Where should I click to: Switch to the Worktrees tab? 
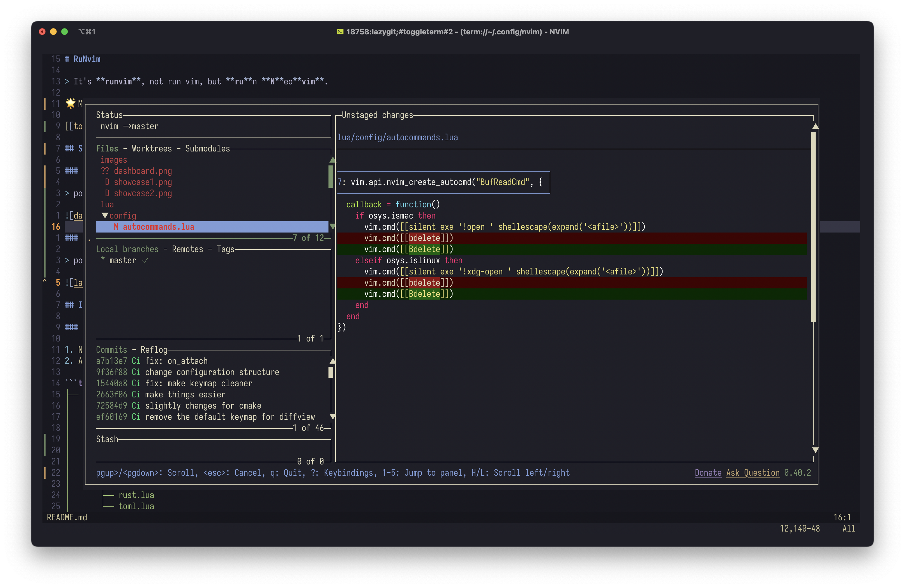[x=152, y=149]
